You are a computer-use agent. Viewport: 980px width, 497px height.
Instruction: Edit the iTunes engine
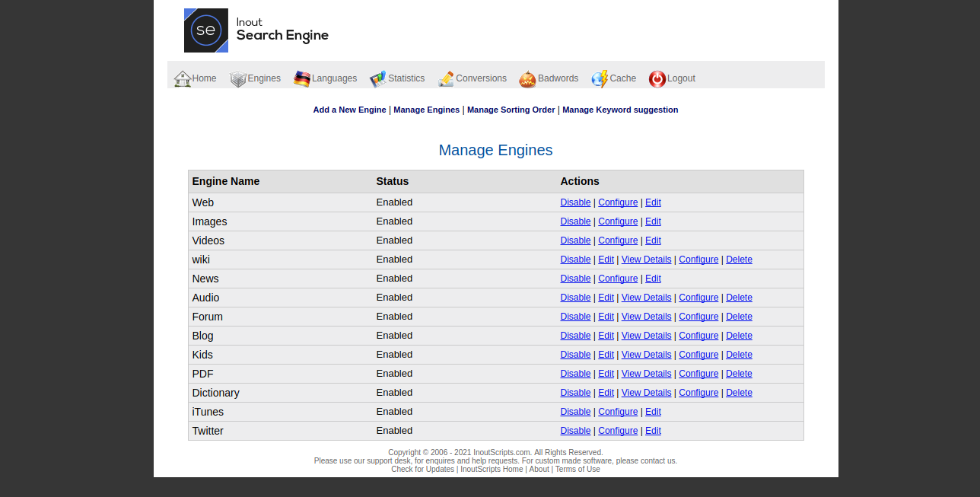click(x=653, y=412)
